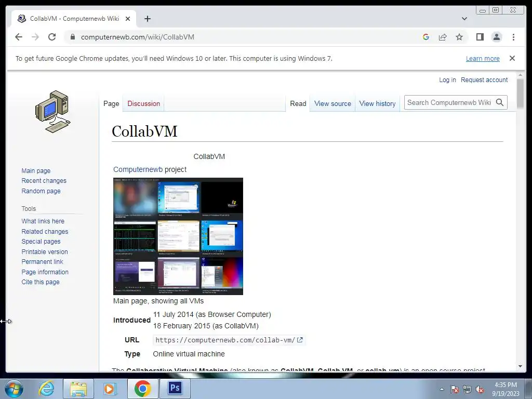Viewport: 532px width, 399px height.
Task: Open the Windows Start menu orb
Action: [14, 389]
